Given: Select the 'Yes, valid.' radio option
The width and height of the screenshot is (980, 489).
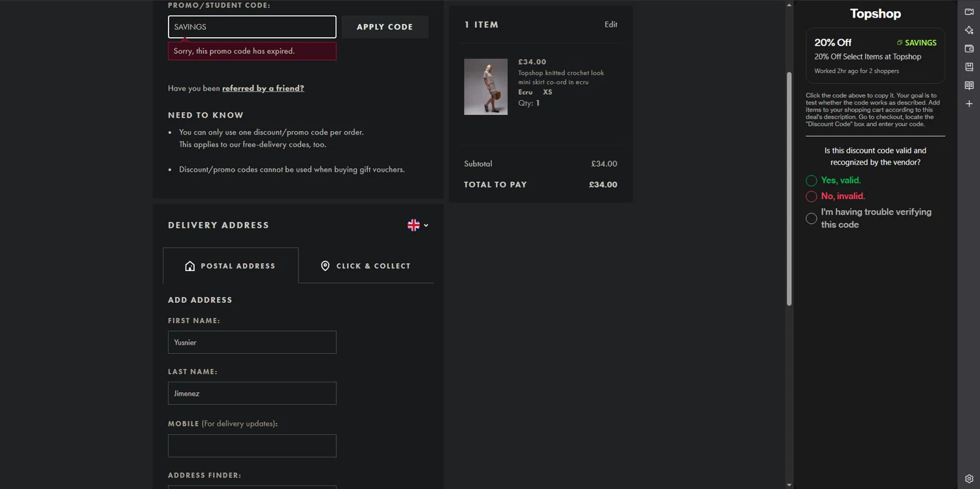Looking at the screenshot, I should coord(811,181).
